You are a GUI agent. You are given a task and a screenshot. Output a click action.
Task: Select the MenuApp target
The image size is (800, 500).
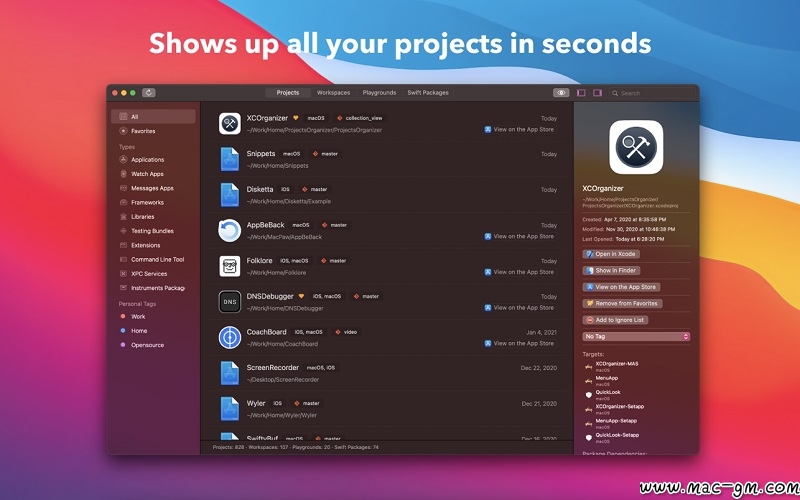pyautogui.click(x=602, y=381)
